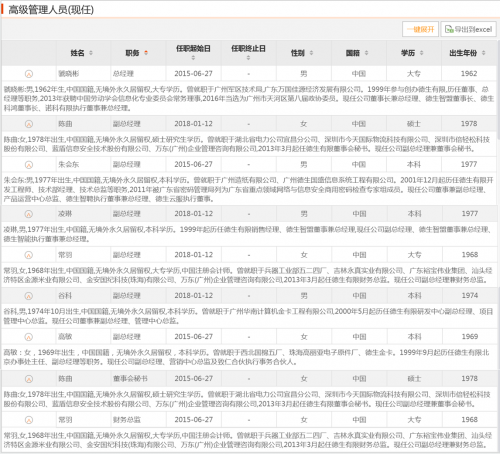Viewport: 500px width, 454px height.
Task: Collapse 财务总监 row details circle icon
Action: (x=29, y=420)
